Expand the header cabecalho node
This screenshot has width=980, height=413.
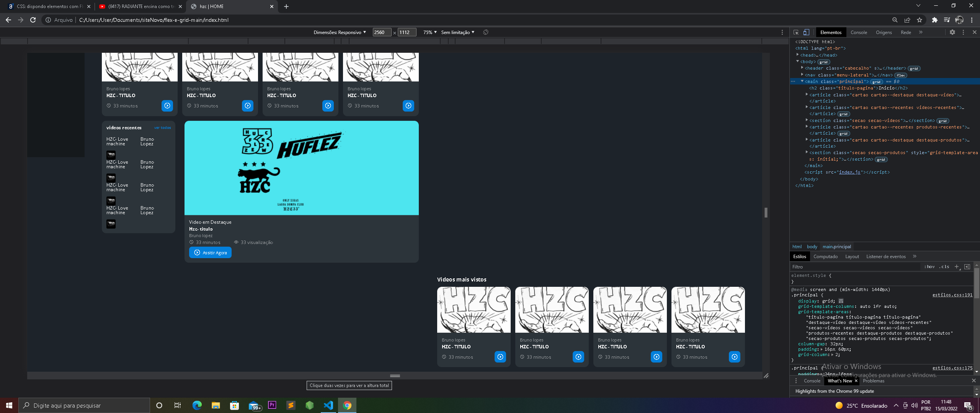coord(802,68)
